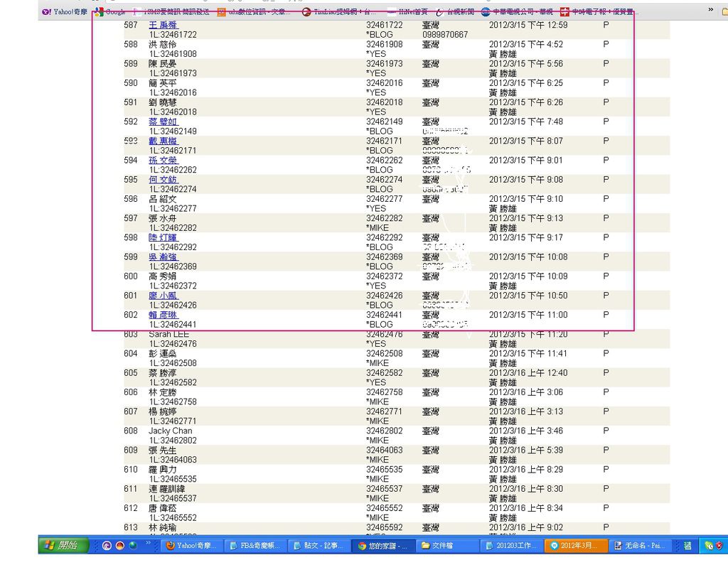Open the Google bookmark
The height and width of the screenshot is (582, 728).
tap(110, 11)
